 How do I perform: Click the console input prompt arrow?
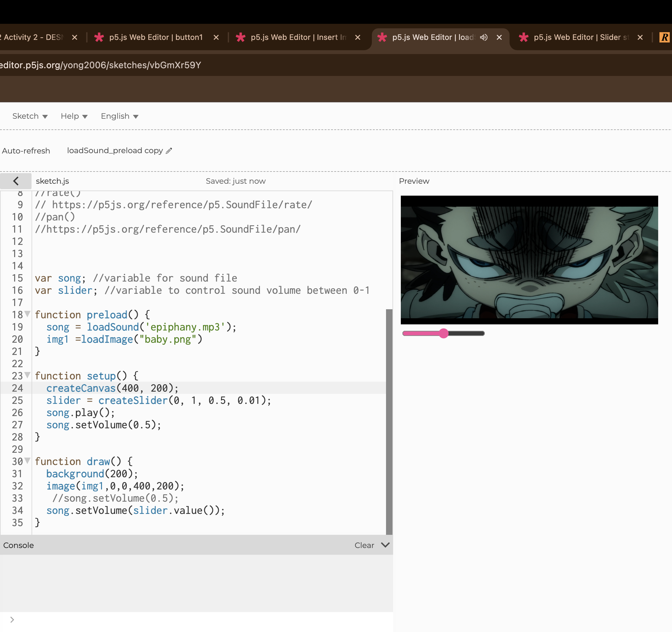(12, 619)
